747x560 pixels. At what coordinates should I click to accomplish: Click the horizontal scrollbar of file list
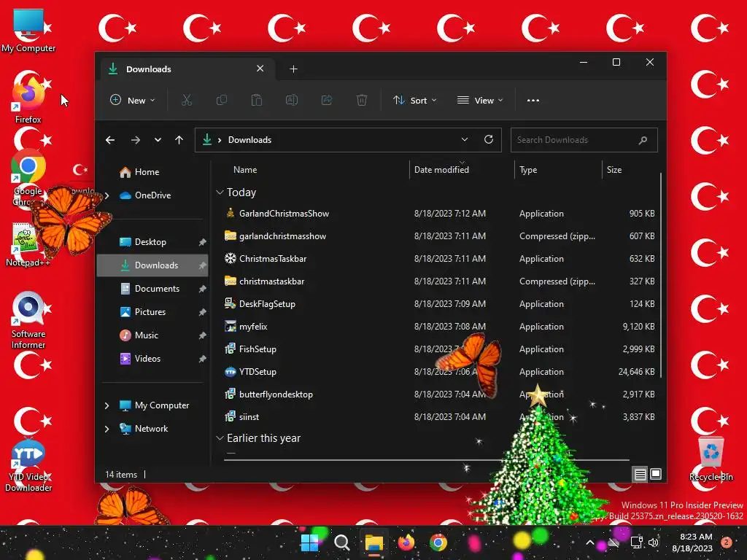click(x=426, y=460)
